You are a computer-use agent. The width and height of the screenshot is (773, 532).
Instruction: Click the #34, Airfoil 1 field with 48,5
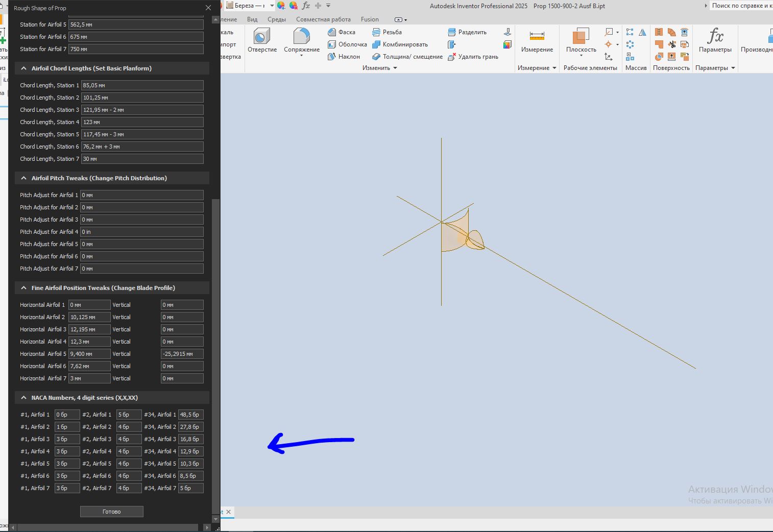tap(191, 415)
